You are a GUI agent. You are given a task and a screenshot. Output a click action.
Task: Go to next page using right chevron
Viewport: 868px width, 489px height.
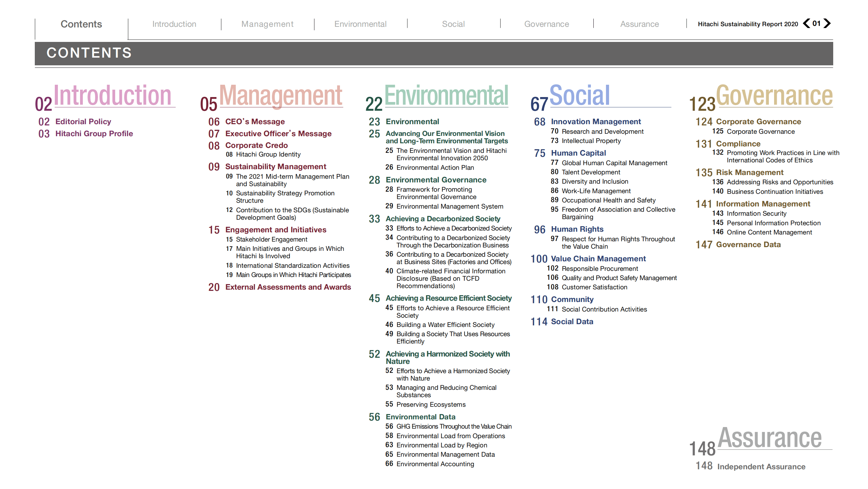pos(827,23)
